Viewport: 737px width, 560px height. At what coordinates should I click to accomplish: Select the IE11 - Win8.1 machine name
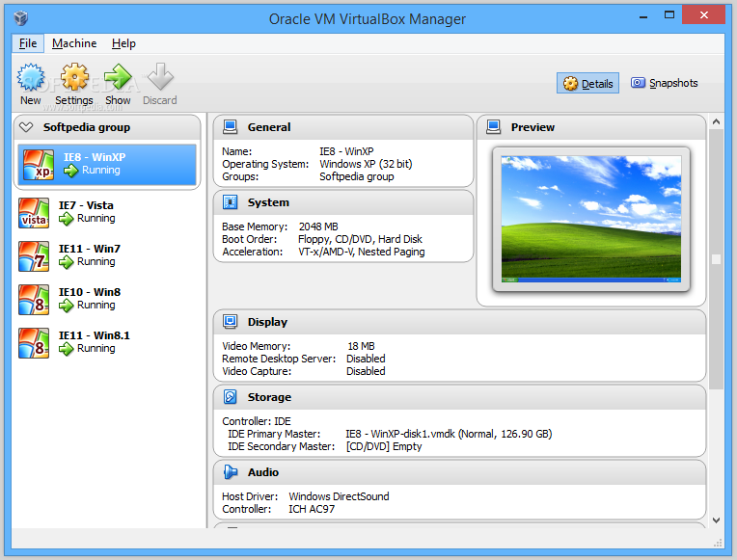pyautogui.click(x=94, y=335)
